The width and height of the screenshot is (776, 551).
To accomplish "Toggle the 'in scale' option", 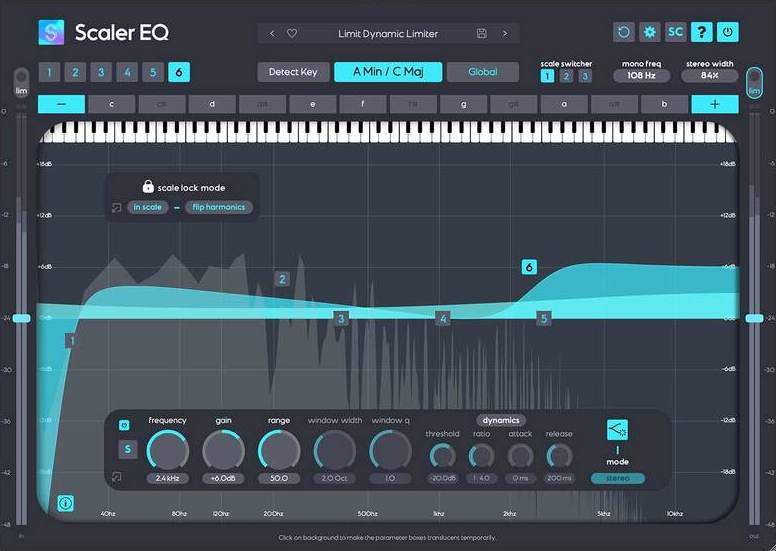I will (x=147, y=207).
